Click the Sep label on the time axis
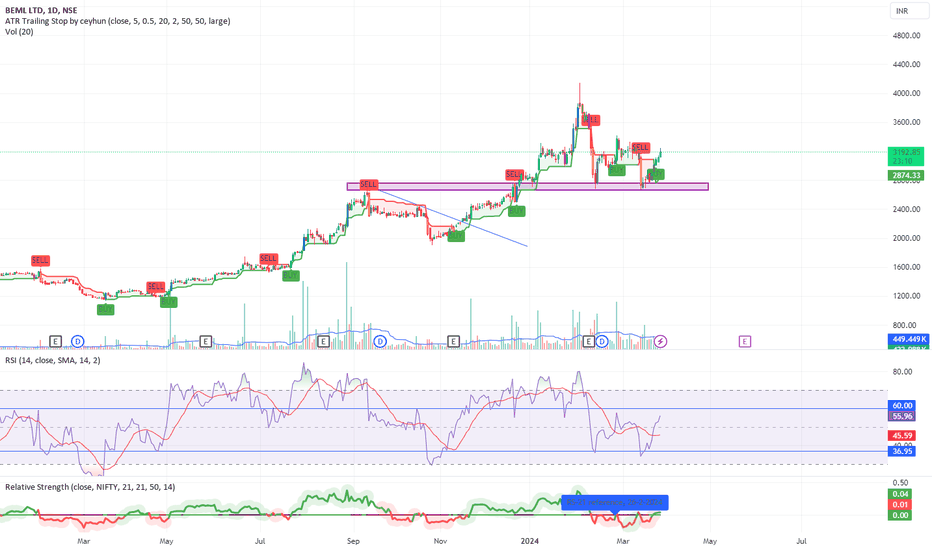 (353, 541)
